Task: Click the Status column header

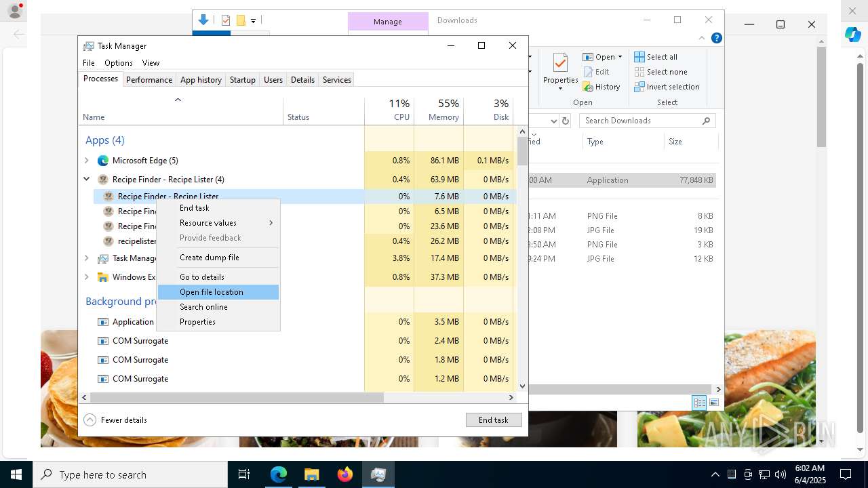Action: [x=323, y=110]
